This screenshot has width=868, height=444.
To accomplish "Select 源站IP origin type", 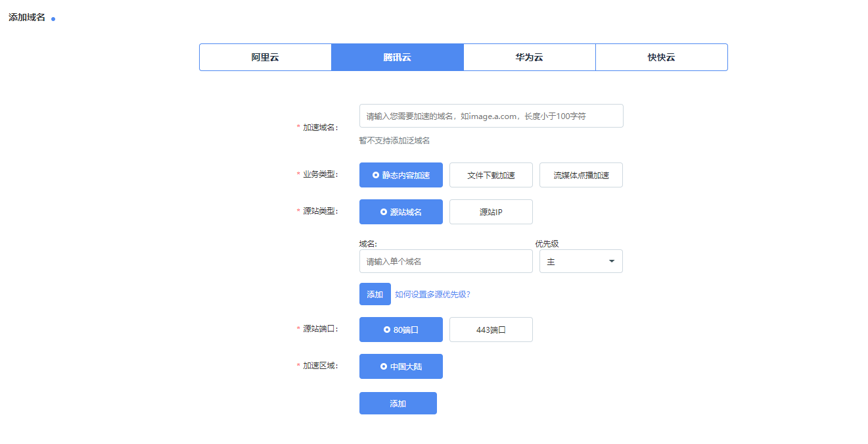I will [491, 212].
